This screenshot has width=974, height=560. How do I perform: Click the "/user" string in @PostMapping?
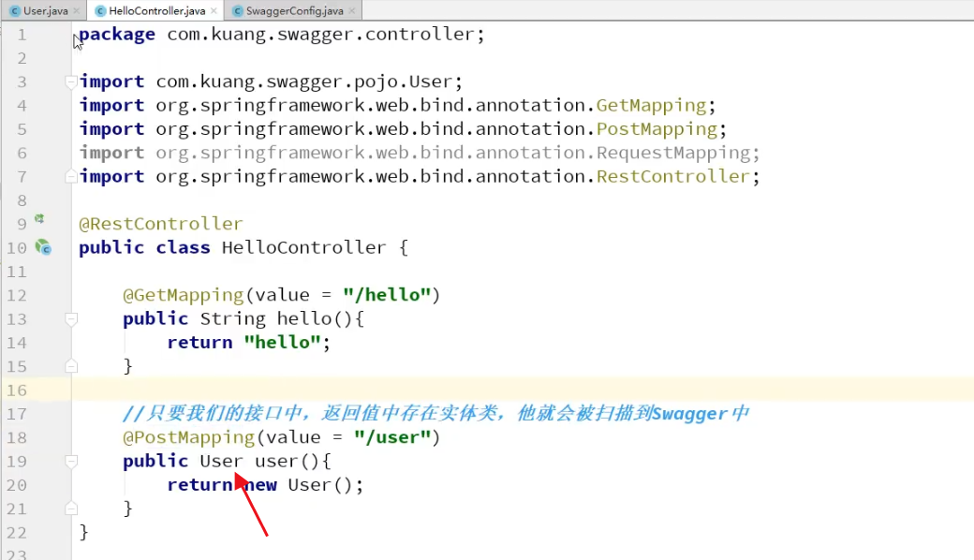392,437
